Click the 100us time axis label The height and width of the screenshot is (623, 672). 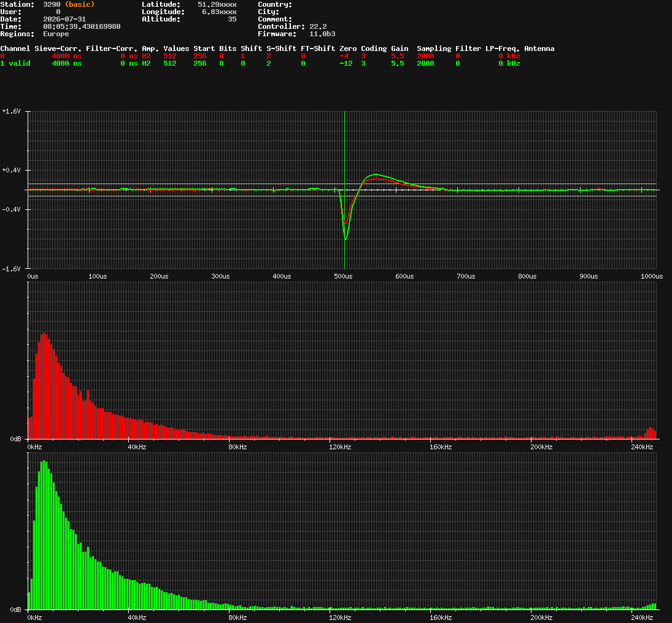[x=98, y=277]
